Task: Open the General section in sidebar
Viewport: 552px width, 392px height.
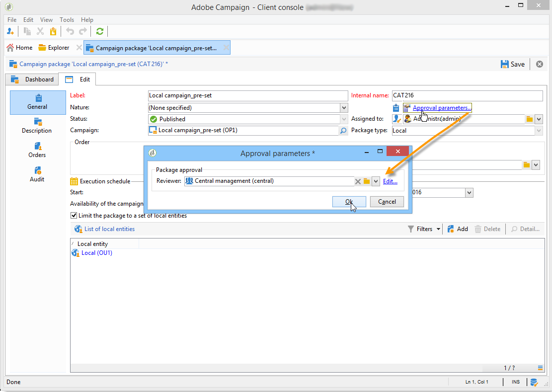Action: (x=38, y=102)
